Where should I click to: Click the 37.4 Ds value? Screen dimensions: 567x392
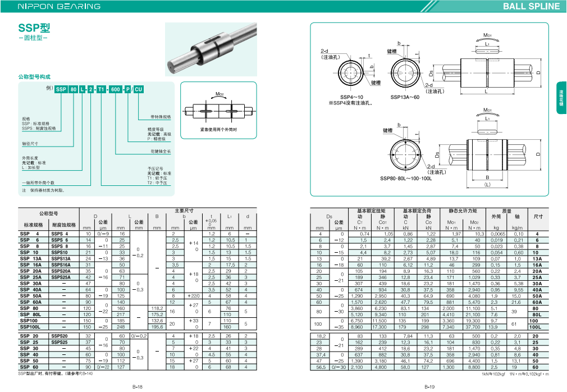(x=321, y=355)
